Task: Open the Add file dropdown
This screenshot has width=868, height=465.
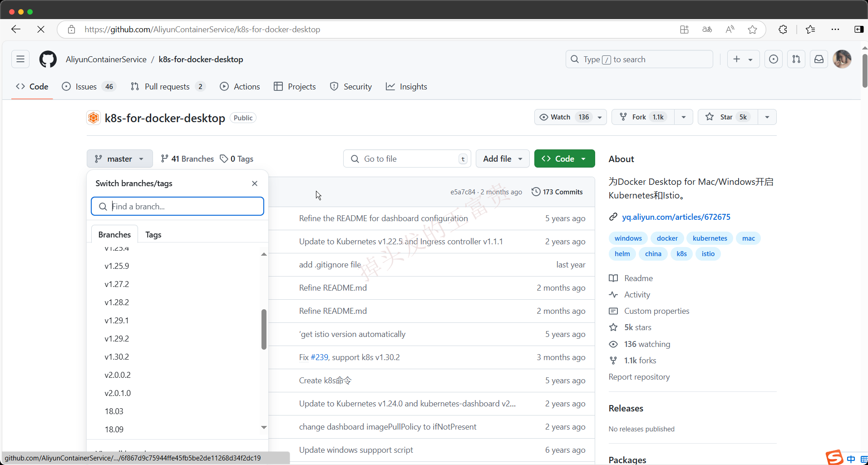Action: pos(503,159)
